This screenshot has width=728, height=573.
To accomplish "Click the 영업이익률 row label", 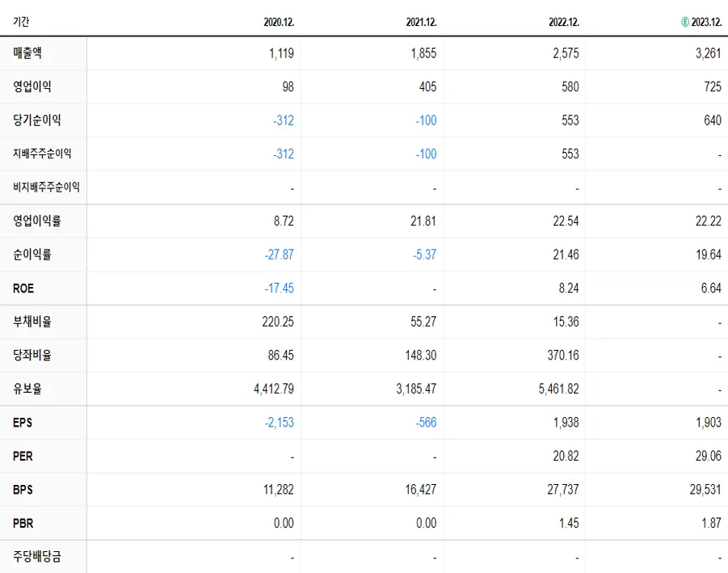I will click(37, 221).
